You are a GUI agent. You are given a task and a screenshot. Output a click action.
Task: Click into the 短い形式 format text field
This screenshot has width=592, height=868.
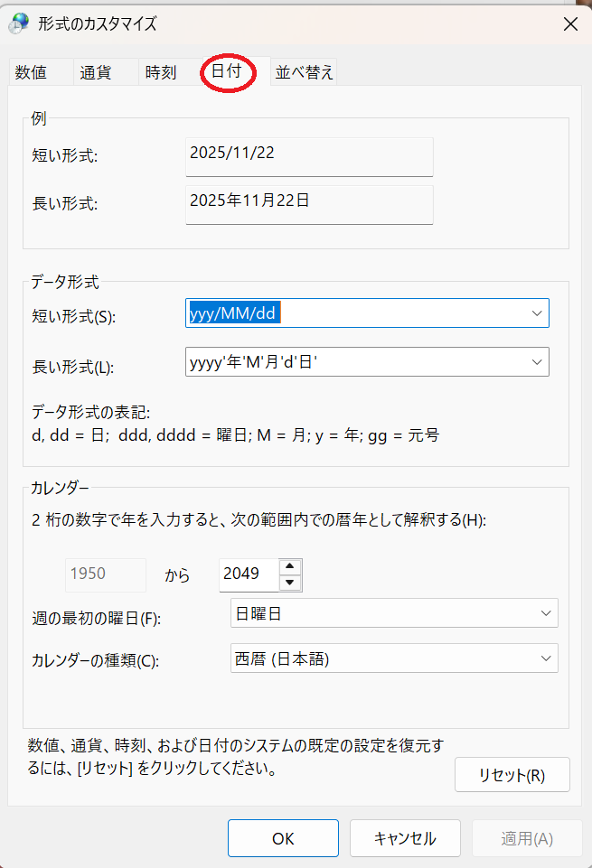pyautogui.click(x=352, y=313)
